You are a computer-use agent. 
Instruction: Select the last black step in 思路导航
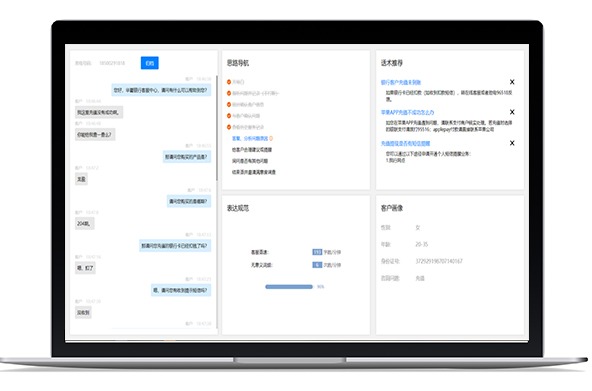click(x=254, y=172)
